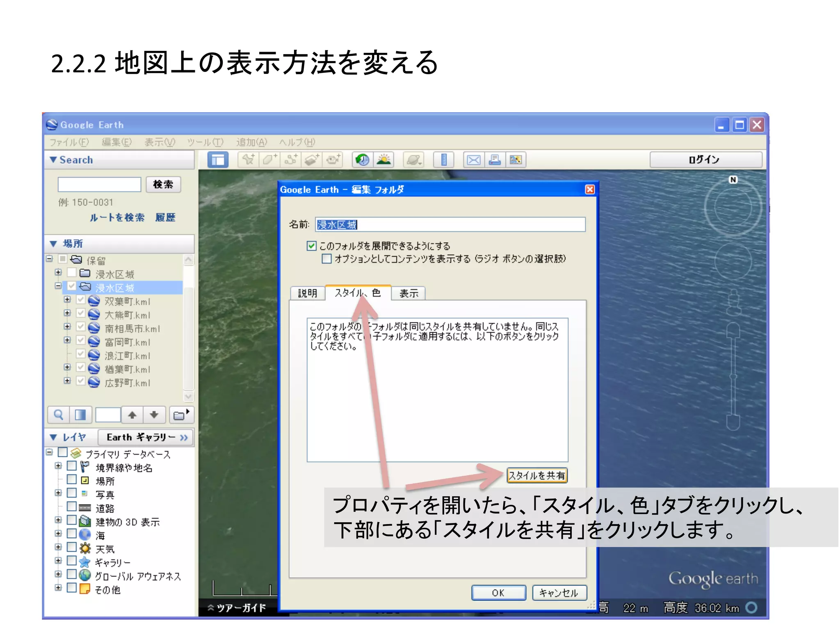Toggle the sidebar panel toolbar icon

218,160
